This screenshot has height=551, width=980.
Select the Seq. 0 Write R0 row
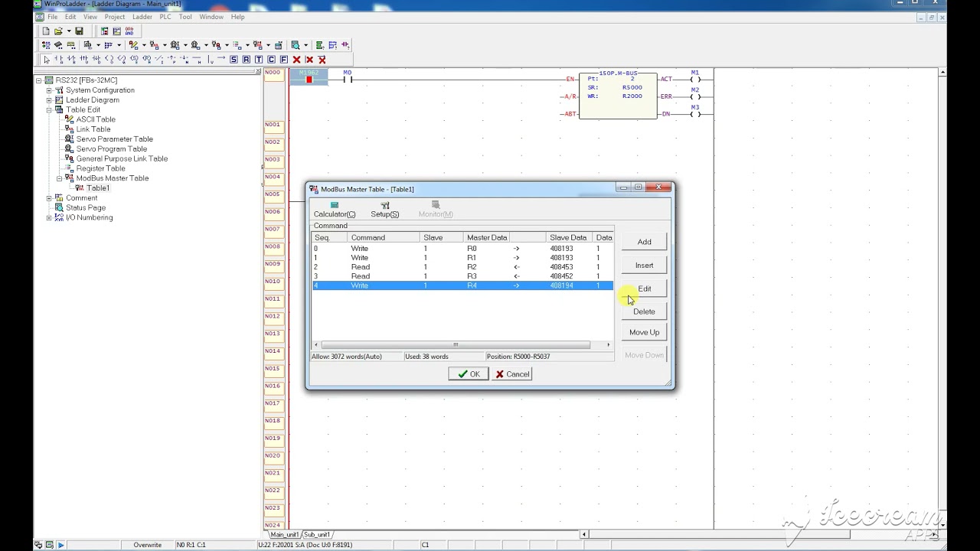(462, 249)
